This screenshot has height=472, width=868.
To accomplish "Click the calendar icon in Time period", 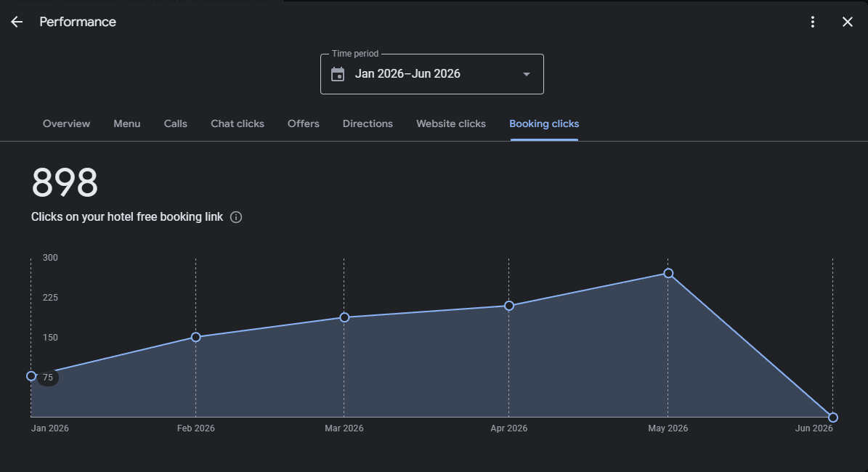I will coord(338,74).
